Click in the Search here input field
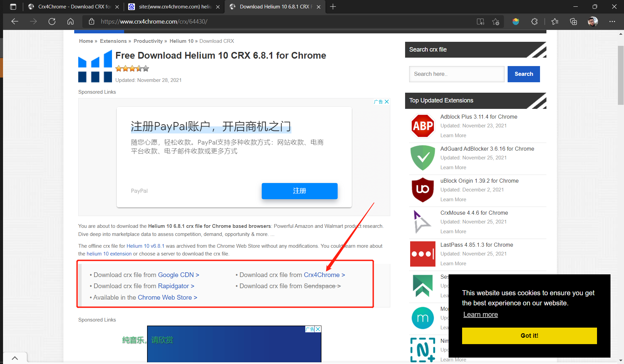 [x=457, y=74]
